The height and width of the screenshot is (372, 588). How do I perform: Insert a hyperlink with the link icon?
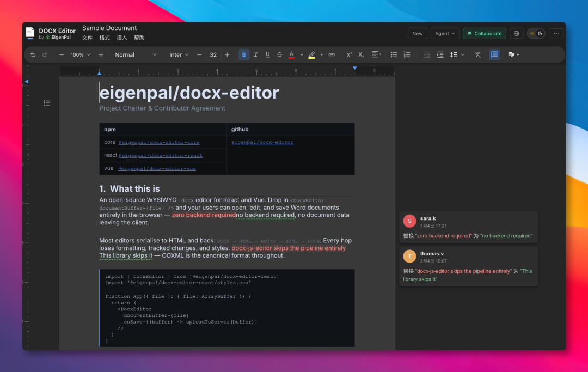pos(332,55)
